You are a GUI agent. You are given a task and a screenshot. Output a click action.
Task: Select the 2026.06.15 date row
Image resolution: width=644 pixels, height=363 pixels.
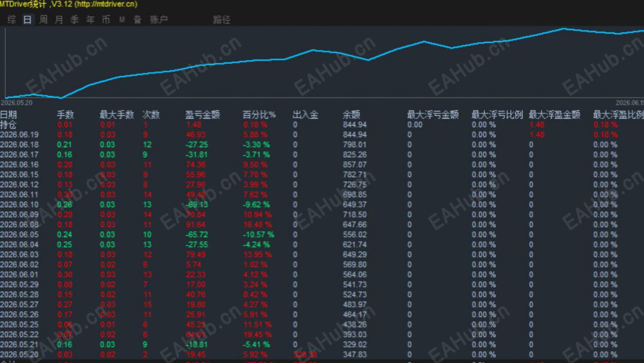19,175
